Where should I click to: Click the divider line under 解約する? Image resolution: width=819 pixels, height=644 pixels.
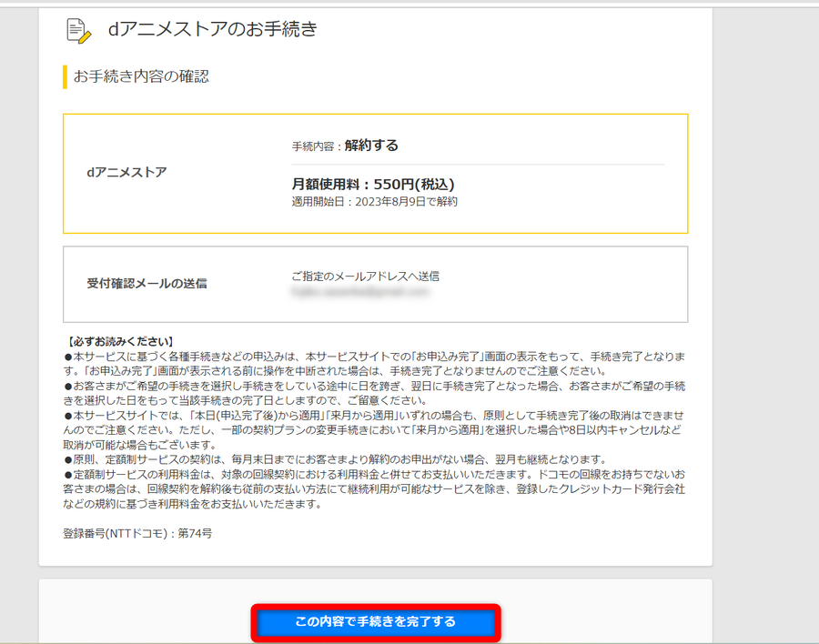(x=478, y=165)
